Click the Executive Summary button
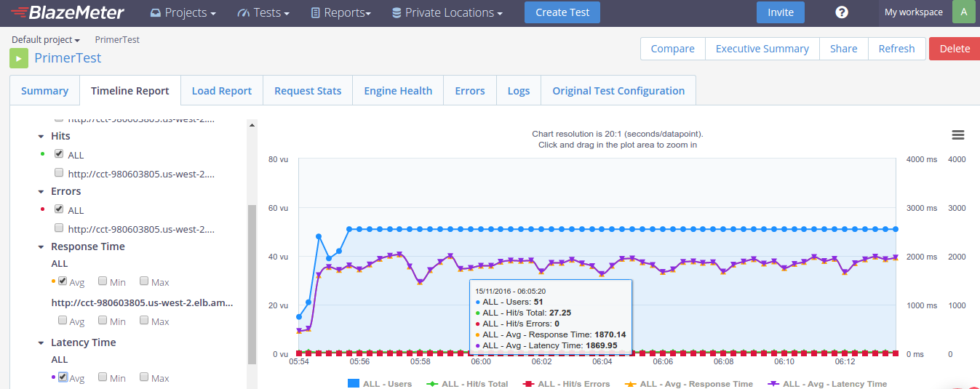 coord(762,49)
